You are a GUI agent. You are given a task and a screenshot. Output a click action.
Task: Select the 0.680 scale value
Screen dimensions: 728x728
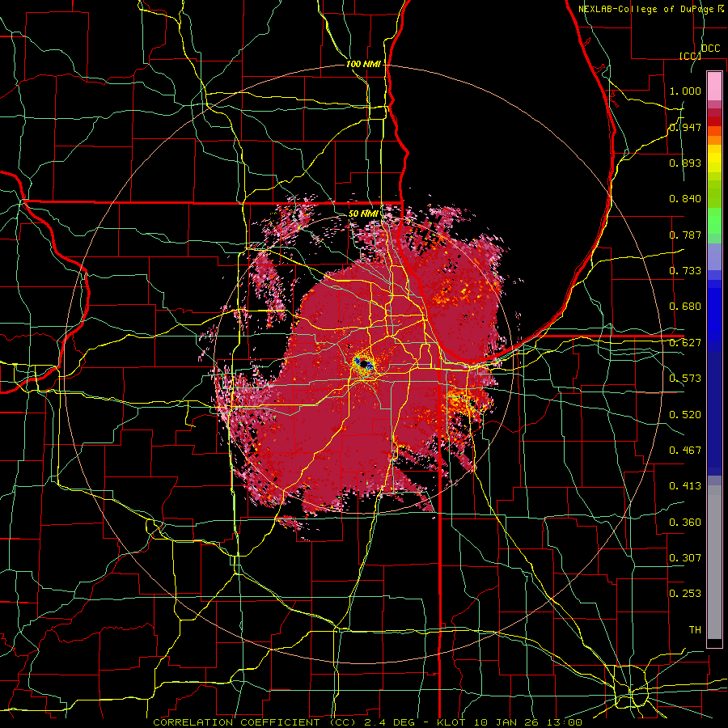(x=685, y=307)
